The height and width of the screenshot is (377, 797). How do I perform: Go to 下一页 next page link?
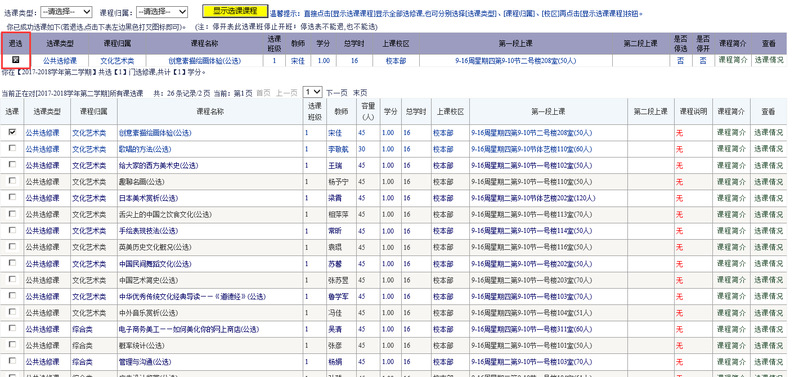[x=337, y=93]
